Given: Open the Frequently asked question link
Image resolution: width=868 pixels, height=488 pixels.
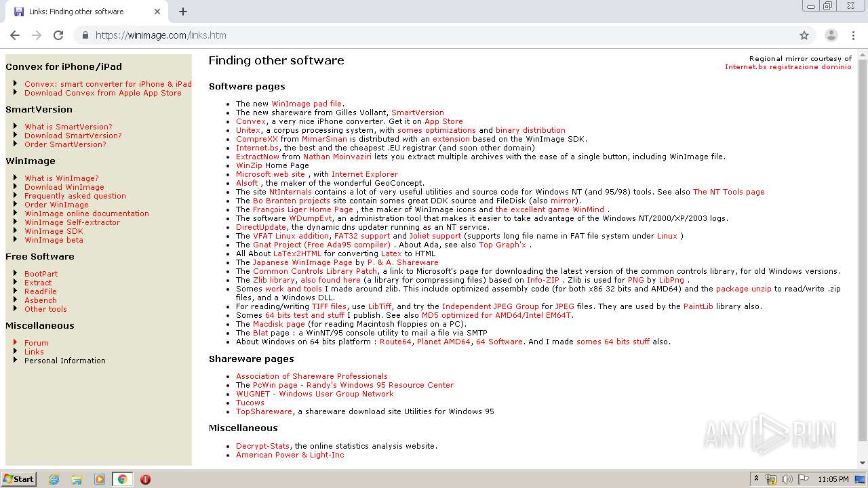Looking at the screenshot, I should [75, 196].
